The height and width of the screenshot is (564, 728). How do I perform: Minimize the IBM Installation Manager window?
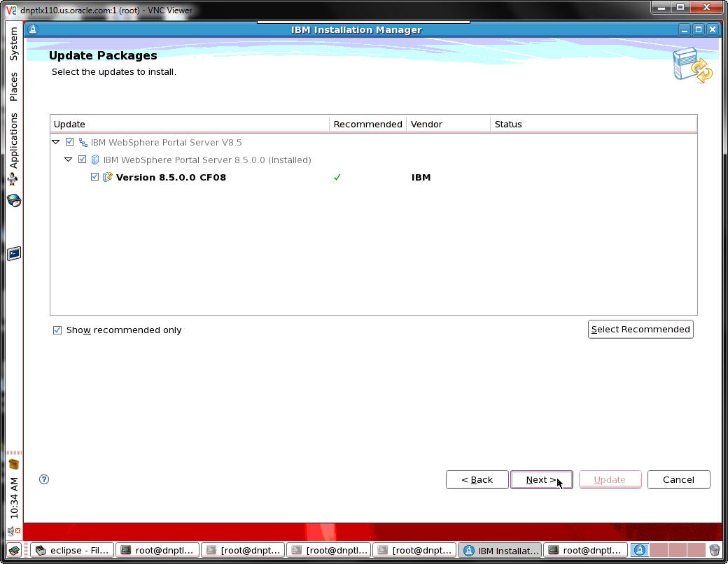[685, 29]
